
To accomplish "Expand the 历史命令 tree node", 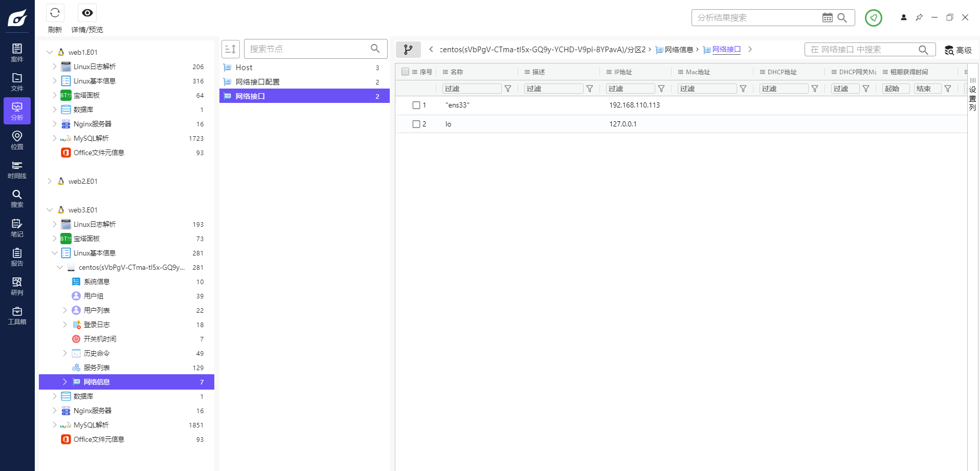I will point(65,353).
